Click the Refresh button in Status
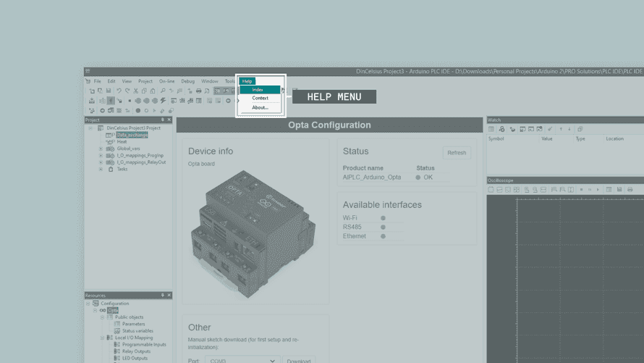 pos(457,153)
